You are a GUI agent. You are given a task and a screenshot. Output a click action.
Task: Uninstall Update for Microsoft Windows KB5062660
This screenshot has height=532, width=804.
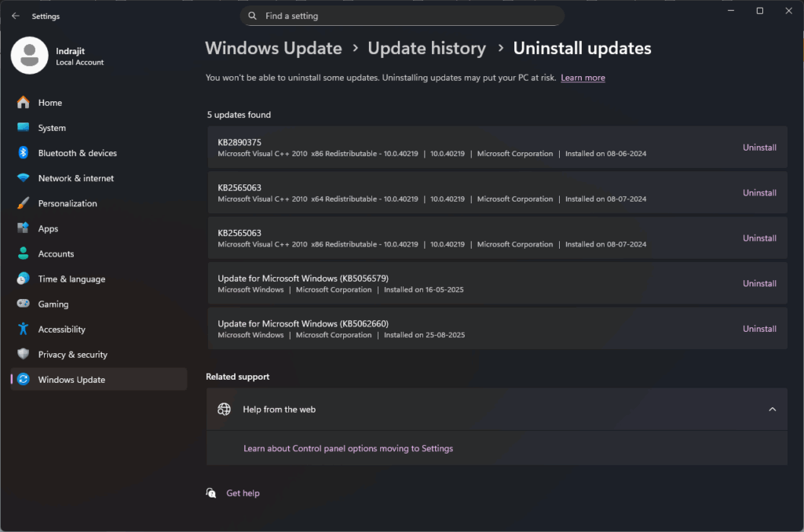pyautogui.click(x=758, y=329)
